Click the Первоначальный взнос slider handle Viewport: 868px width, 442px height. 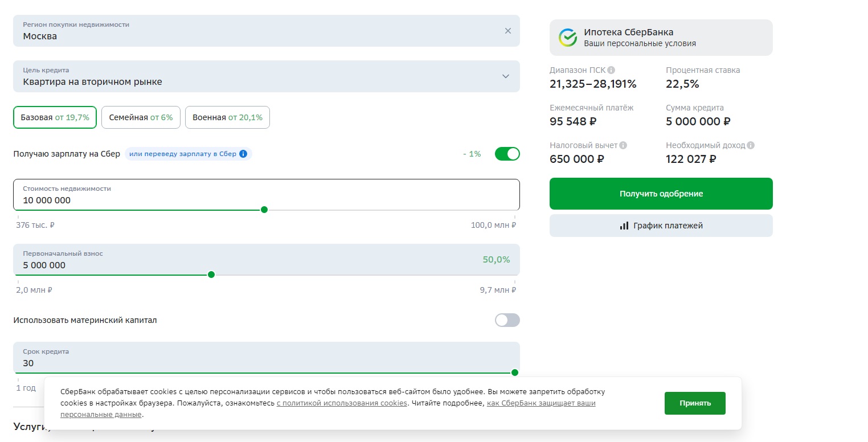[211, 275]
